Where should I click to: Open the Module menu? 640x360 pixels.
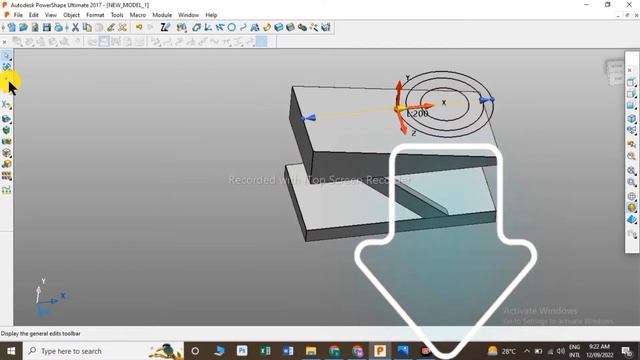point(162,15)
